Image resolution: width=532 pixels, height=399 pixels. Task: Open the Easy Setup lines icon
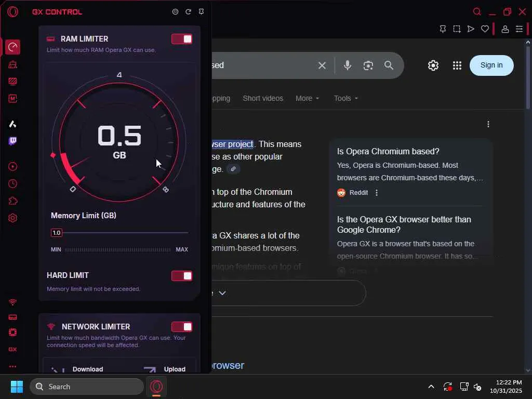(519, 29)
